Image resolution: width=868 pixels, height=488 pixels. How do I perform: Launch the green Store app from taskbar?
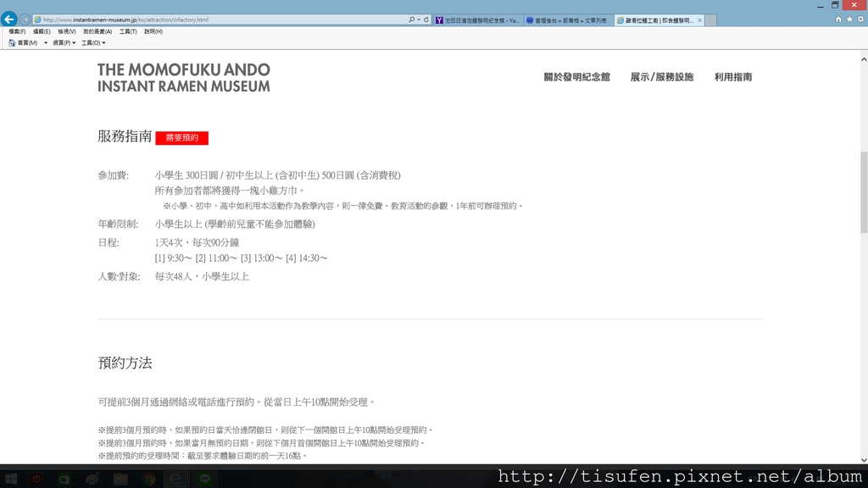(64, 480)
